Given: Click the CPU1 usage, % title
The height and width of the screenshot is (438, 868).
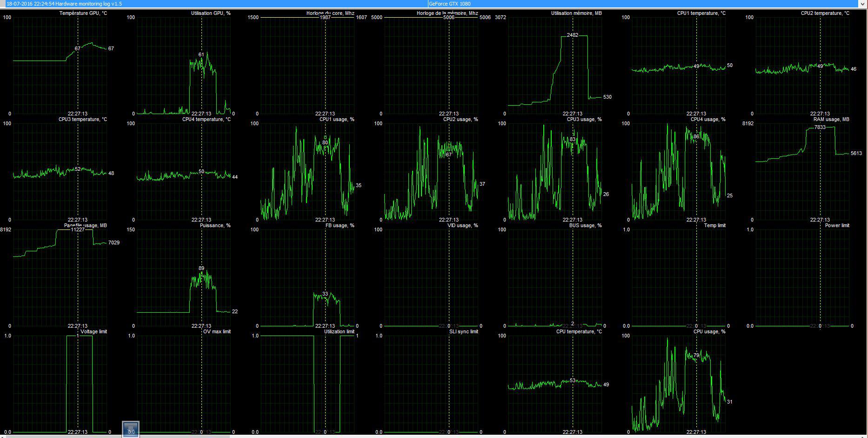Looking at the screenshot, I should [x=337, y=119].
